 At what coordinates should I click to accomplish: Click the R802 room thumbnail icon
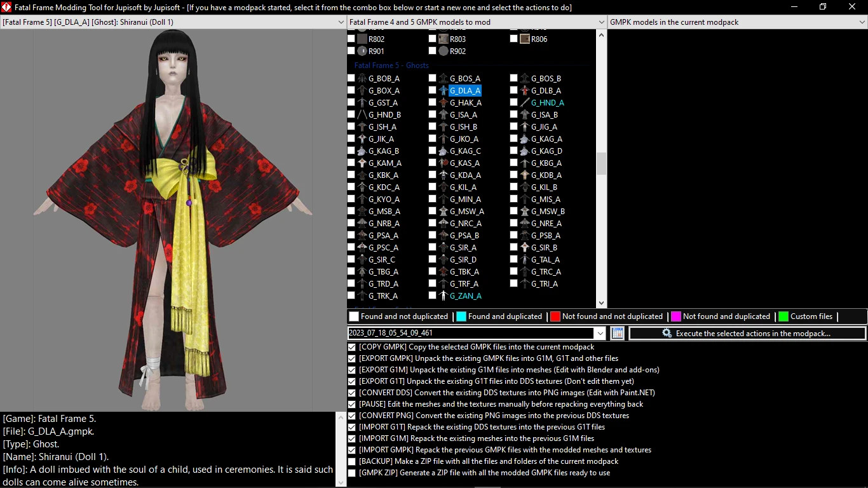coord(362,39)
